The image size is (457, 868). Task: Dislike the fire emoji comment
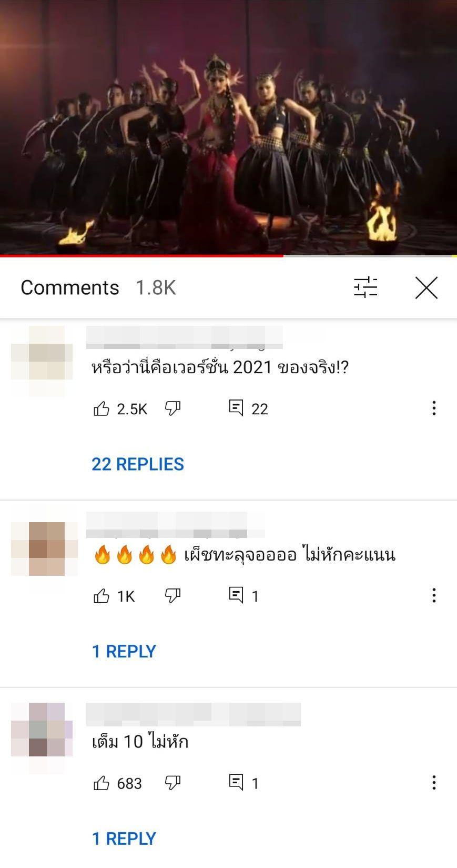173,596
